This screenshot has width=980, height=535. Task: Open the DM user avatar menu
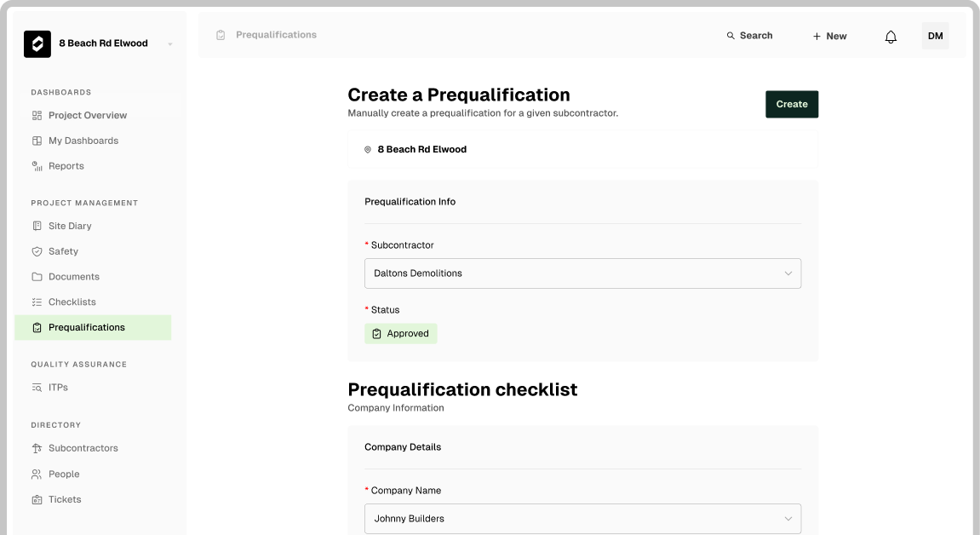pyautogui.click(x=935, y=37)
